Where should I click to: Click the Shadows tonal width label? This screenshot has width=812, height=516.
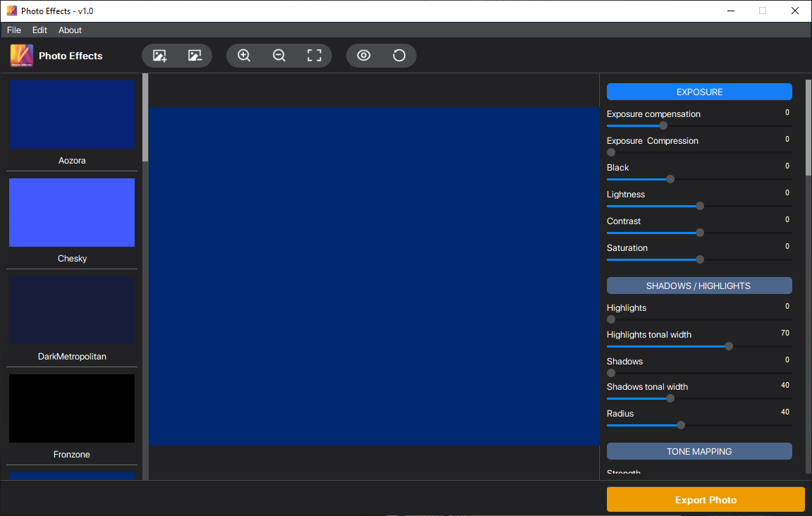[x=647, y=387]
